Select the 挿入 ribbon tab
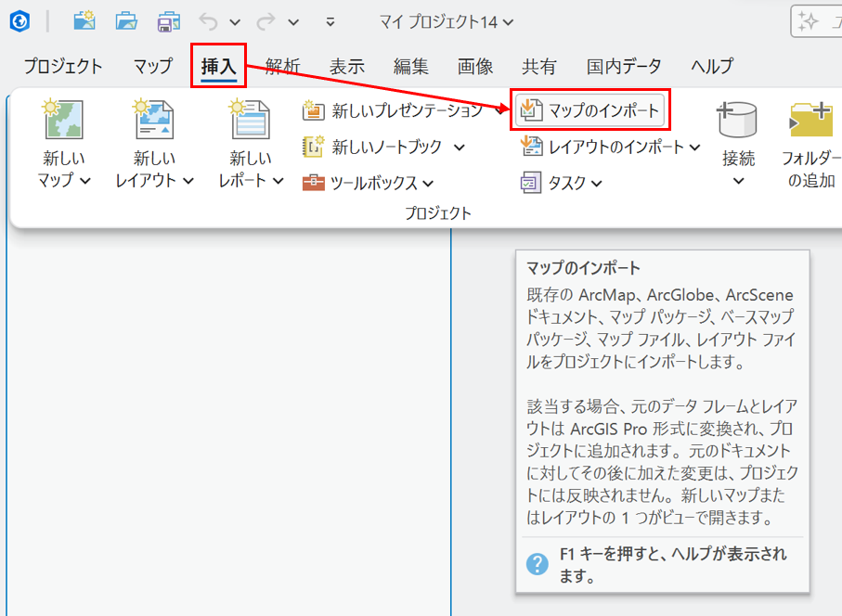Screen dimensions: 842x616 (218, 66)
